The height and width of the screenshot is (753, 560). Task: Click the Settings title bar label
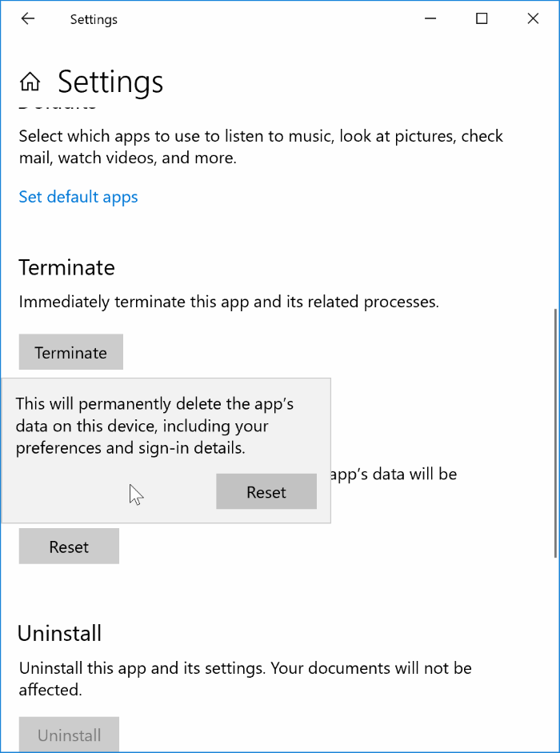(x=94, y=20)
